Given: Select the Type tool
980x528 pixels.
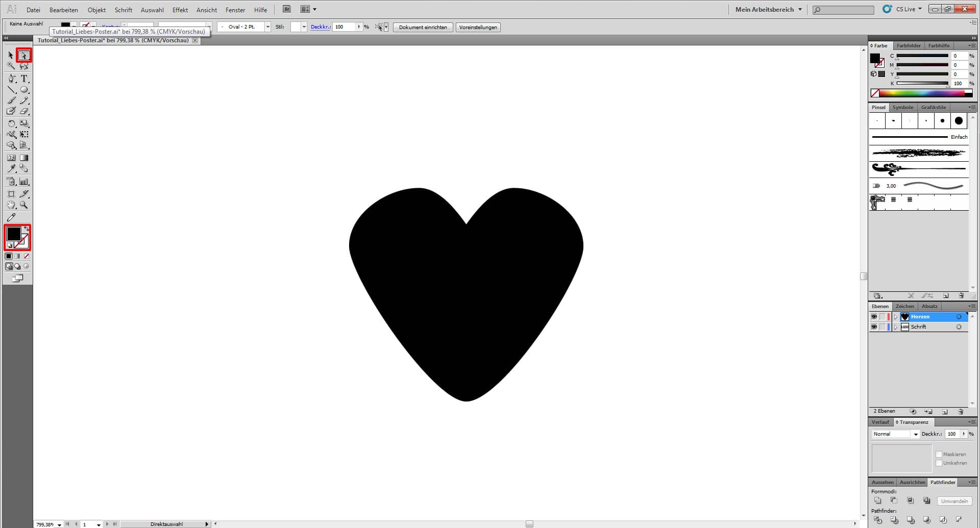Looking at the screenshot, I should click(x=23, y=79).
